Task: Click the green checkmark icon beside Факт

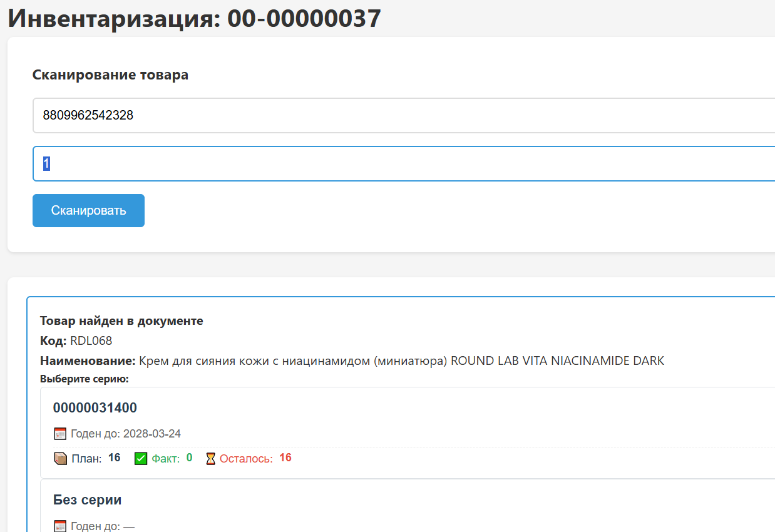Action: (x=141, y=459)
